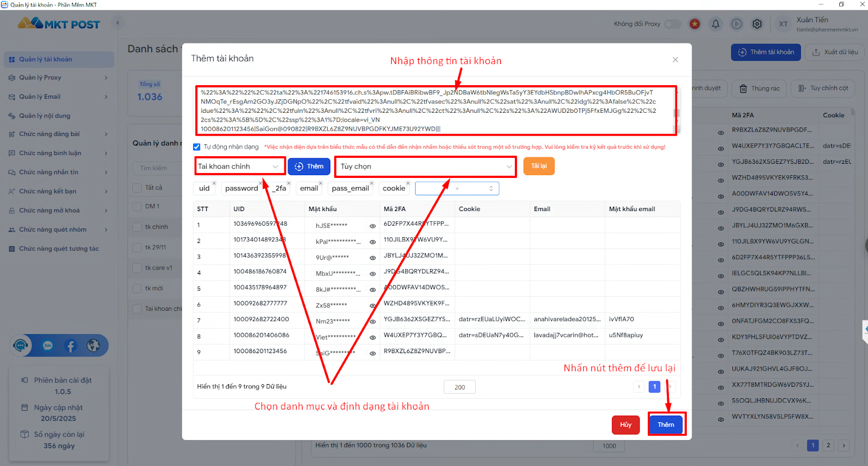Open Chức năng quét tương tác menu item
The image size is (868, 466).
tap(59, 248)
